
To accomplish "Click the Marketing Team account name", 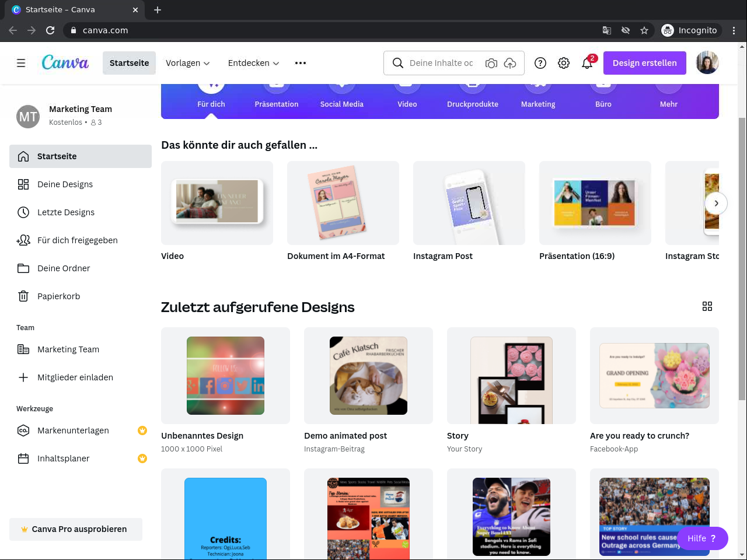I will click(81, 109).
